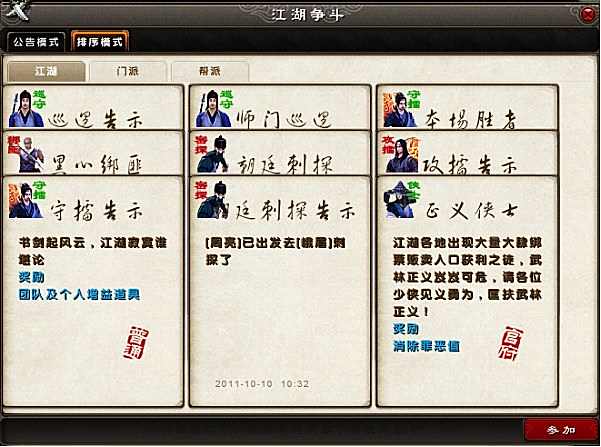Open the 江湖 category tab
Screen dimensions: 601x447
pyautogui.click(x=46, y=71)
